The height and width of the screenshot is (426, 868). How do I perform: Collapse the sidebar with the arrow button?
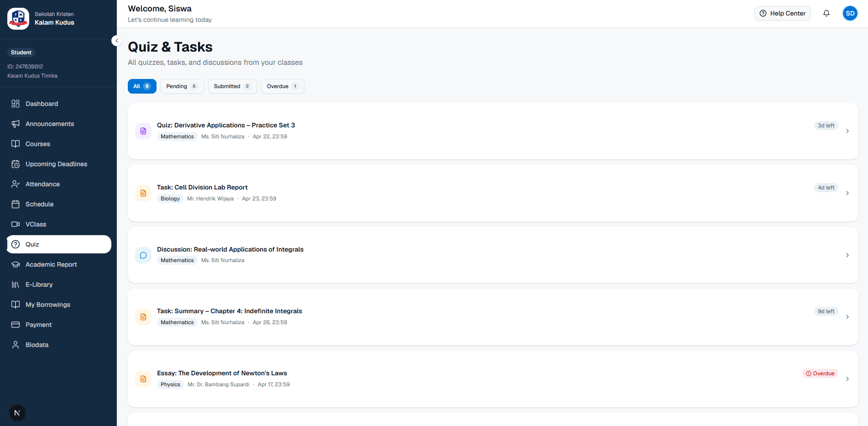(x=117, y=41)
